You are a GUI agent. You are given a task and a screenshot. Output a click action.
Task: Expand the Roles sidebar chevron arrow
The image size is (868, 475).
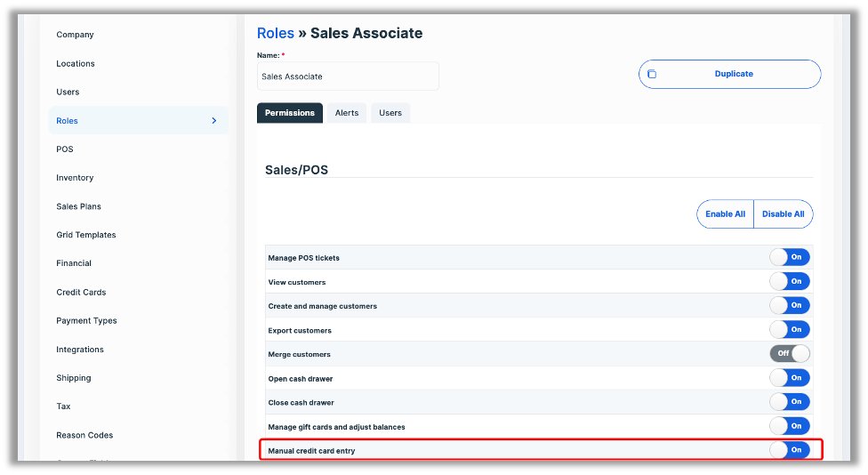coord(214,121)
